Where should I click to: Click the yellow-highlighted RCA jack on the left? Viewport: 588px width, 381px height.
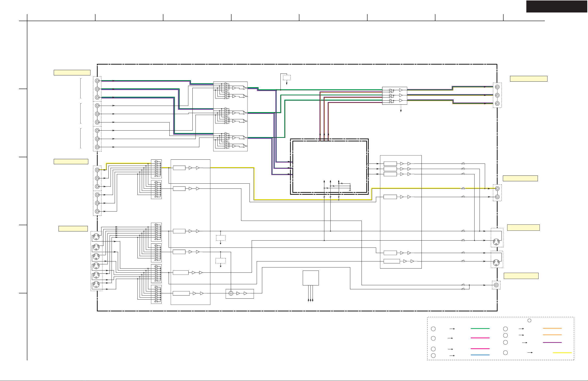[x=97, y=170]
